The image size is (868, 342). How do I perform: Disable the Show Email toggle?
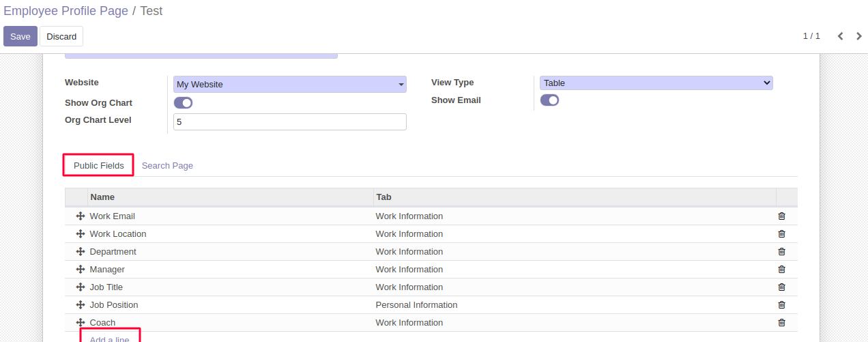pyautogui.click(x=549, y=100)
